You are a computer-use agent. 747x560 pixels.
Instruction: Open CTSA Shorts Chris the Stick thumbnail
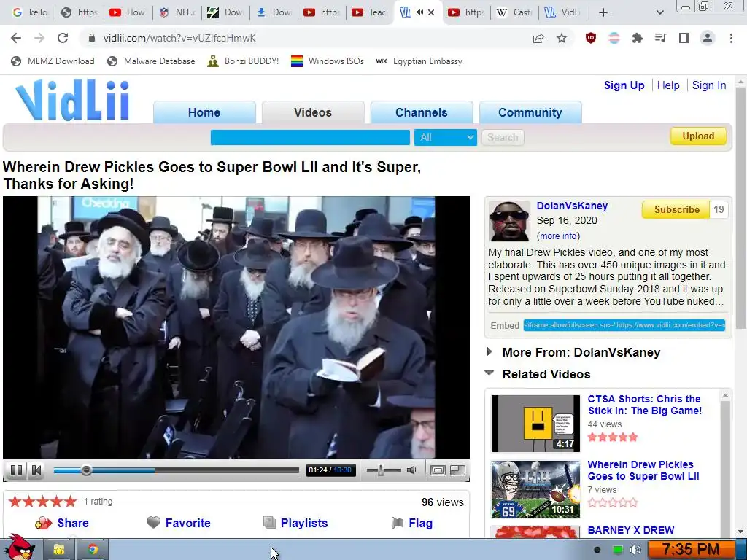pos(535,424)
